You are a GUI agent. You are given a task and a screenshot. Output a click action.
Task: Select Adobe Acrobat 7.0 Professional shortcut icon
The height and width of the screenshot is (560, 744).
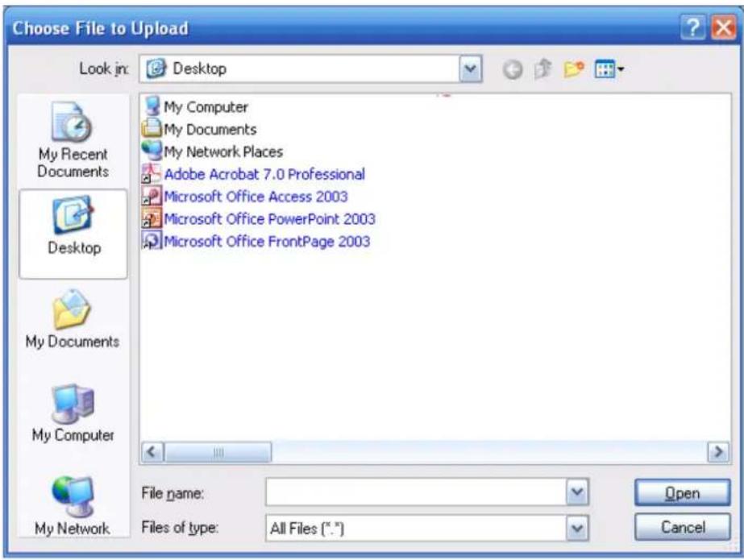tap(152, 173)
